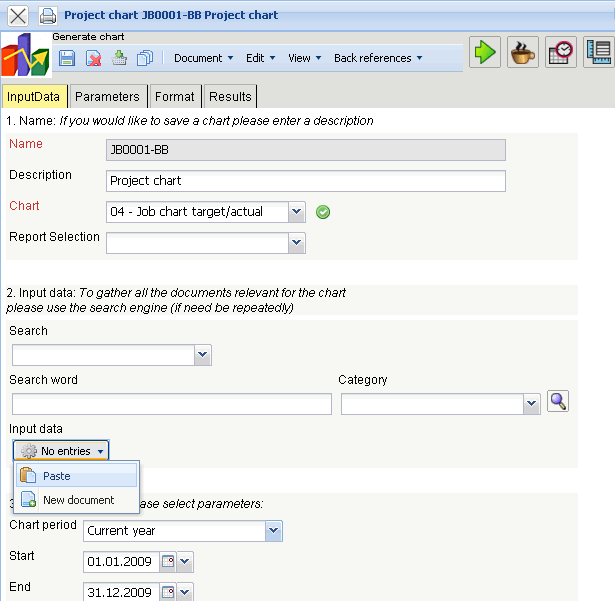Viewport: 615px width, 601px height.
Task: Switch to the InputData tab
Action: click(x=34, y=97)
